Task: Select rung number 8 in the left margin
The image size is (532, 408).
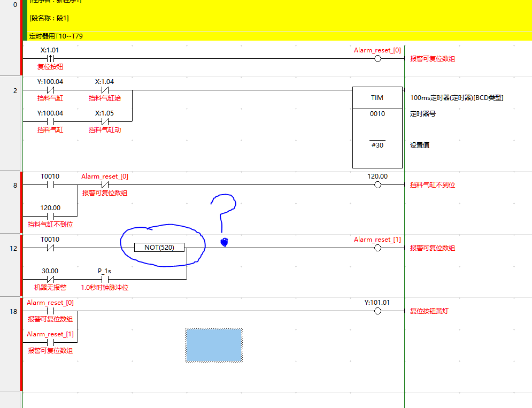Action: [x=13, y=186]
